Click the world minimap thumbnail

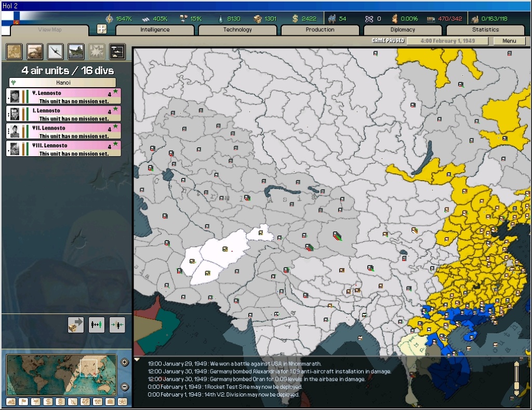coord(61,375)
